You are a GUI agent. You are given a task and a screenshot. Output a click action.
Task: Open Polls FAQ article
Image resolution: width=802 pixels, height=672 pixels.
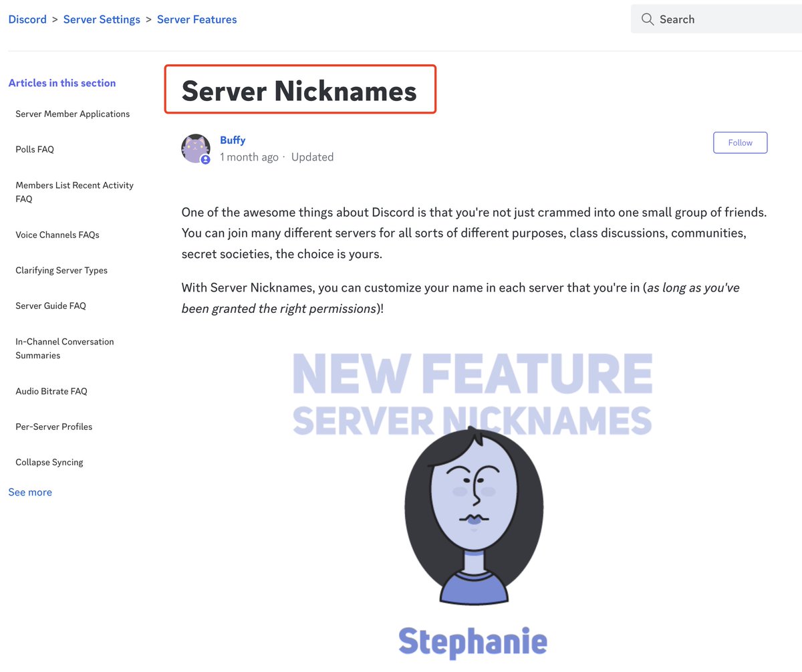point(35,150)
